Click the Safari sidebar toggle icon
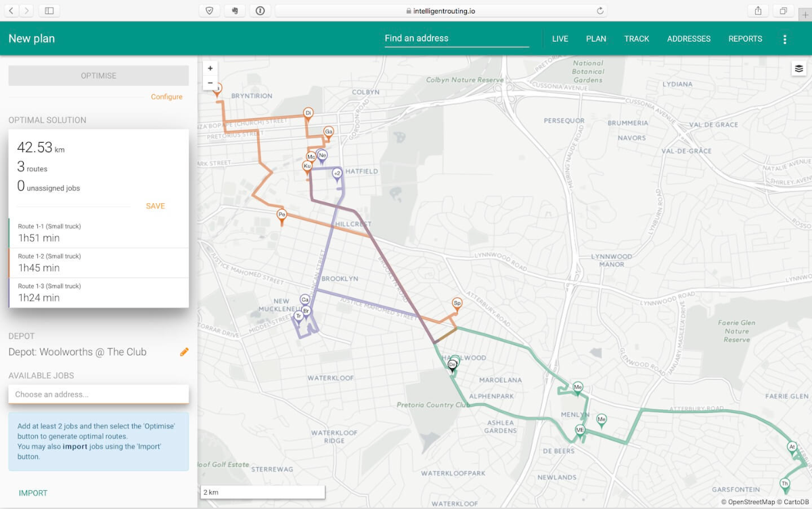Screen dimensions: 812x509 point(49,11)
